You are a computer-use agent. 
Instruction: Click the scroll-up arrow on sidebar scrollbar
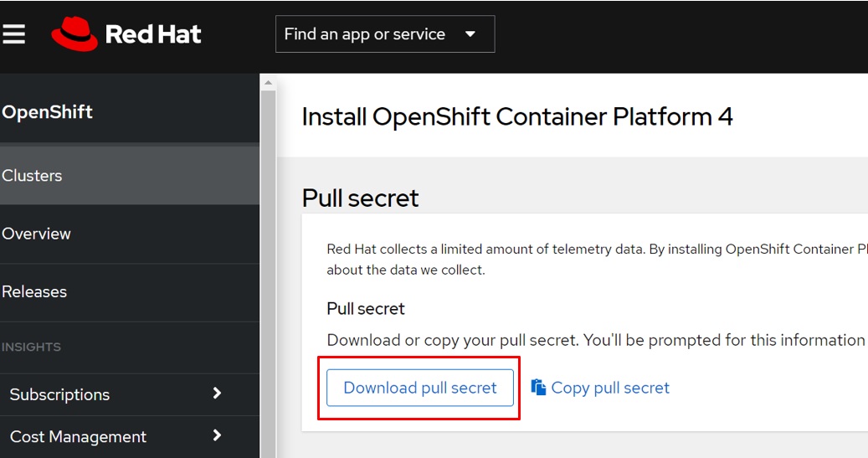pos(268,82)
